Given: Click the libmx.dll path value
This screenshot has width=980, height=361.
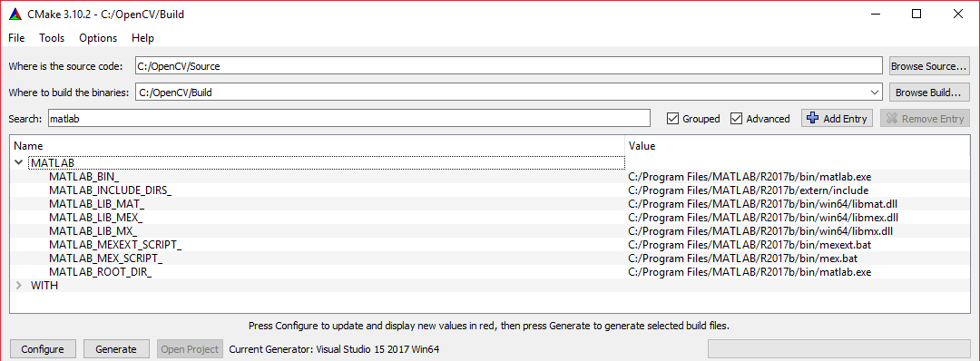Looking at the screenshot, I should pyautogui.click(x=760, y=231).
